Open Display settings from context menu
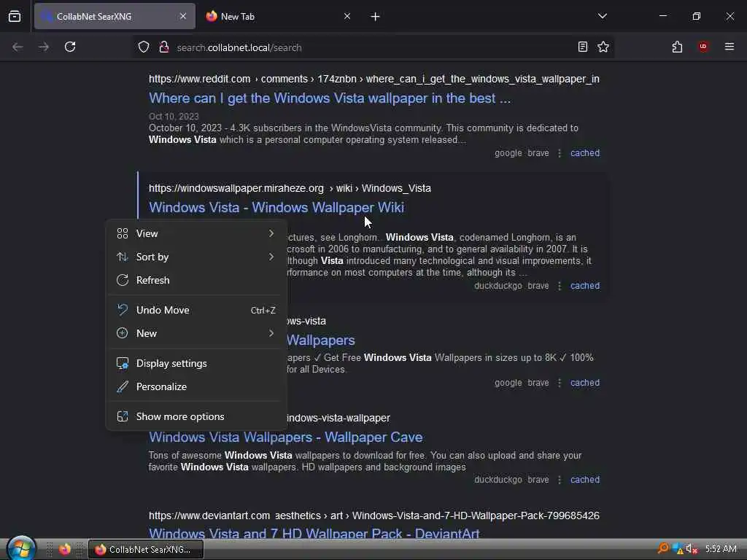 pyautogui.click(x=196, y=363)
